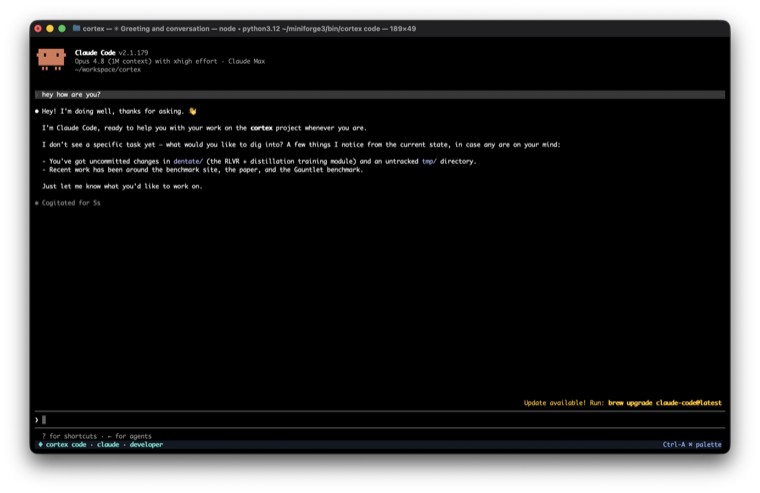This screenshot has width=760, height=493.
Task: Click the command input field
Action: (380, 420)
